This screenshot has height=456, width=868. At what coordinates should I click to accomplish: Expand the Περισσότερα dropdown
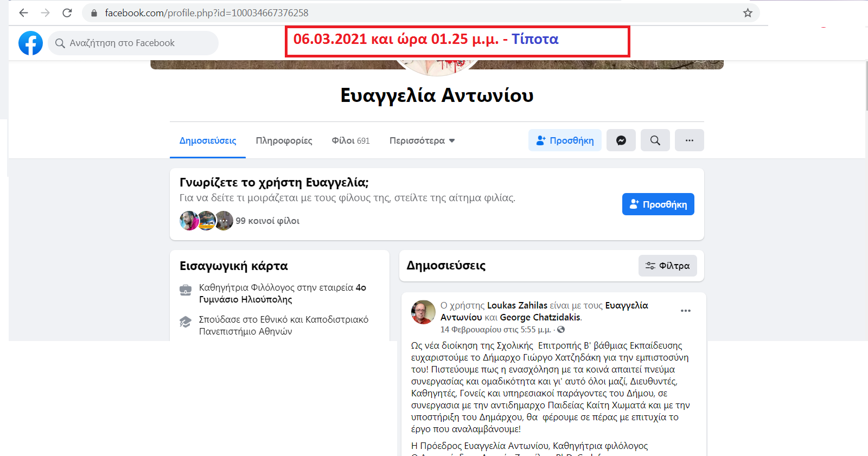pos(422,140)
